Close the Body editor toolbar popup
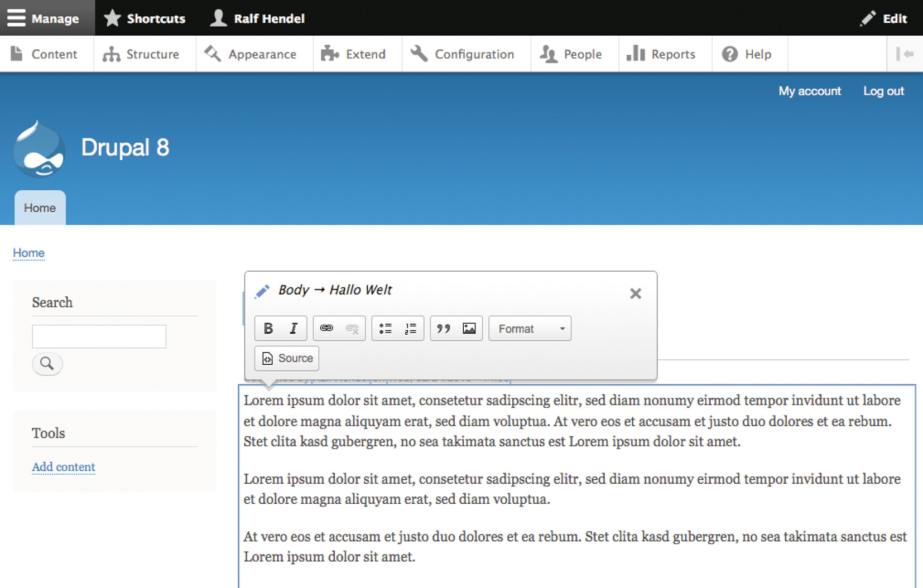The image size is (923, 588). (635, 293)
